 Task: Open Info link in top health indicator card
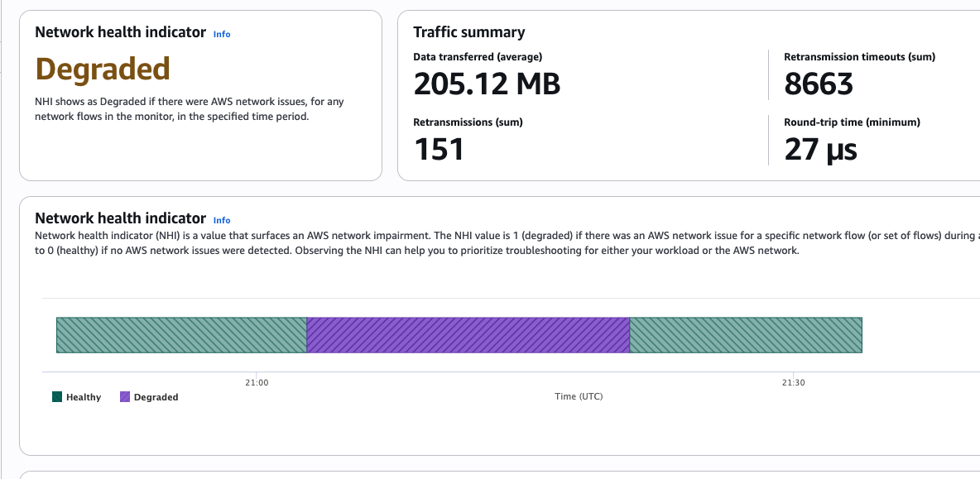tap(222, 34)
